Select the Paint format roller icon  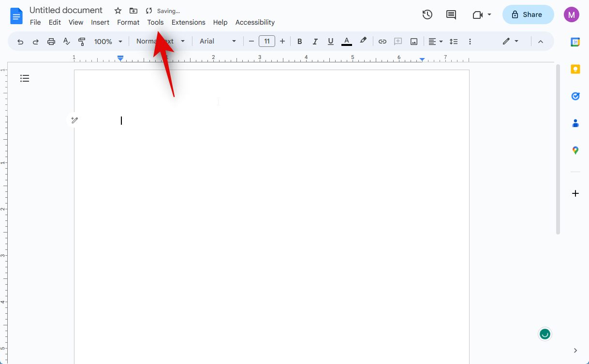click(82, 42)
